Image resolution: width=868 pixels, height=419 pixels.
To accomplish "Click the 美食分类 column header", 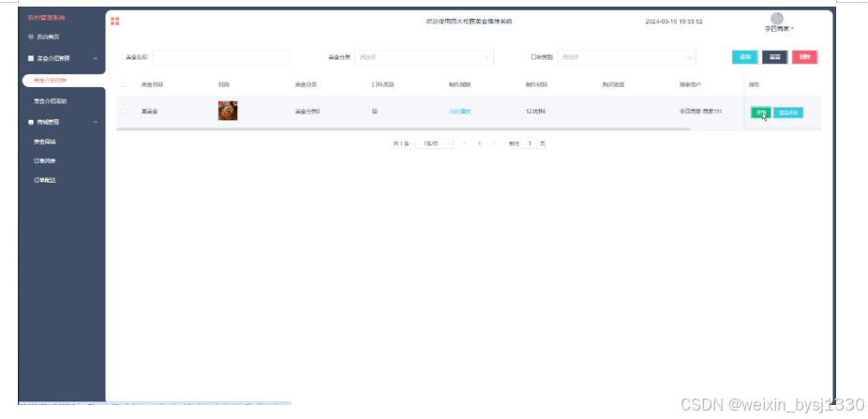I will (x=306, y=84).
